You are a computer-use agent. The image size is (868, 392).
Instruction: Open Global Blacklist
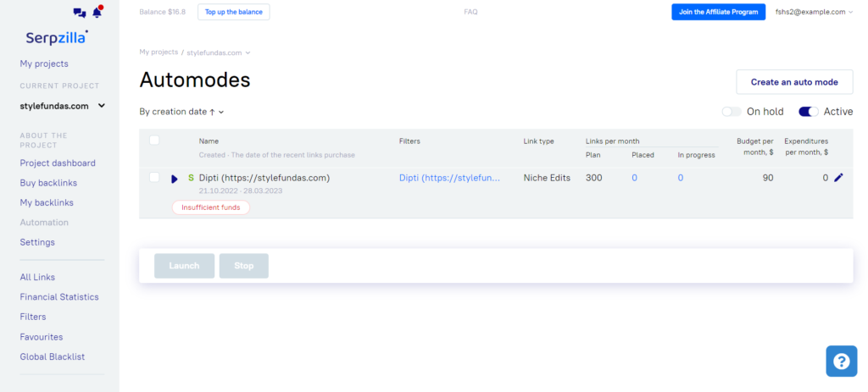point(53,356)
